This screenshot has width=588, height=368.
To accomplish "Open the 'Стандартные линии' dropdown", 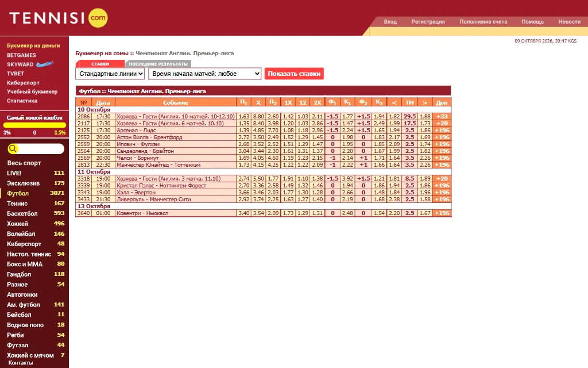I will [x=110, y=74].
